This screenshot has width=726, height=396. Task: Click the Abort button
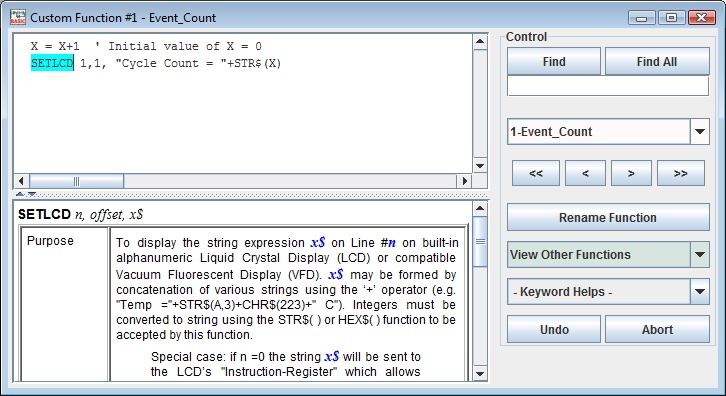pyautogui.click(x=657, y=329)
